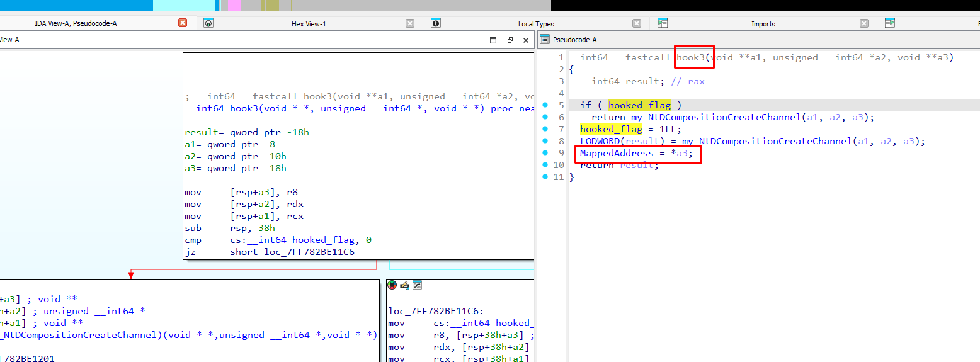Click the olive segment of the navigation band

click(x=271, y=5)
